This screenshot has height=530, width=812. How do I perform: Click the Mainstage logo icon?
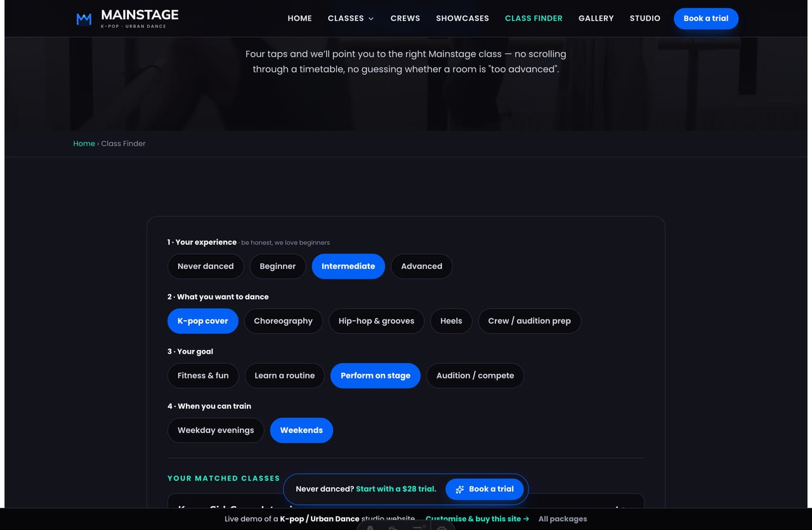(x=84, y=18)
